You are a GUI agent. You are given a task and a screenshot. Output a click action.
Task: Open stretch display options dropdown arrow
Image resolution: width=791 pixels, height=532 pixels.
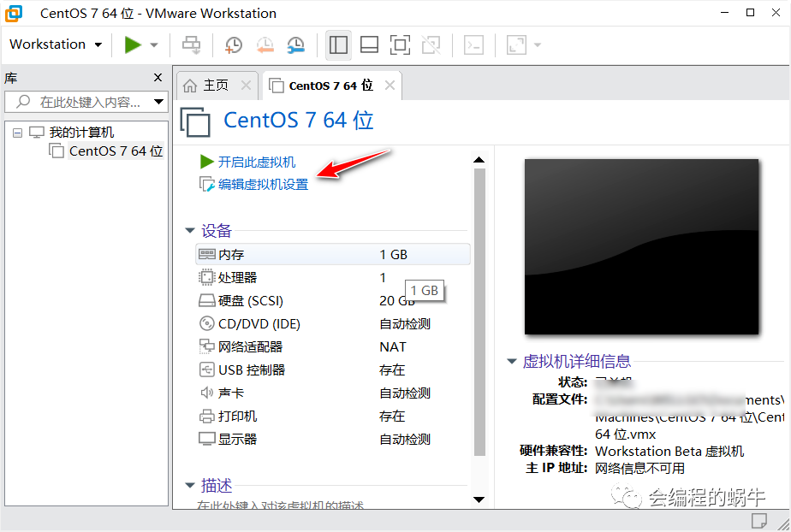tap(538, 44)
